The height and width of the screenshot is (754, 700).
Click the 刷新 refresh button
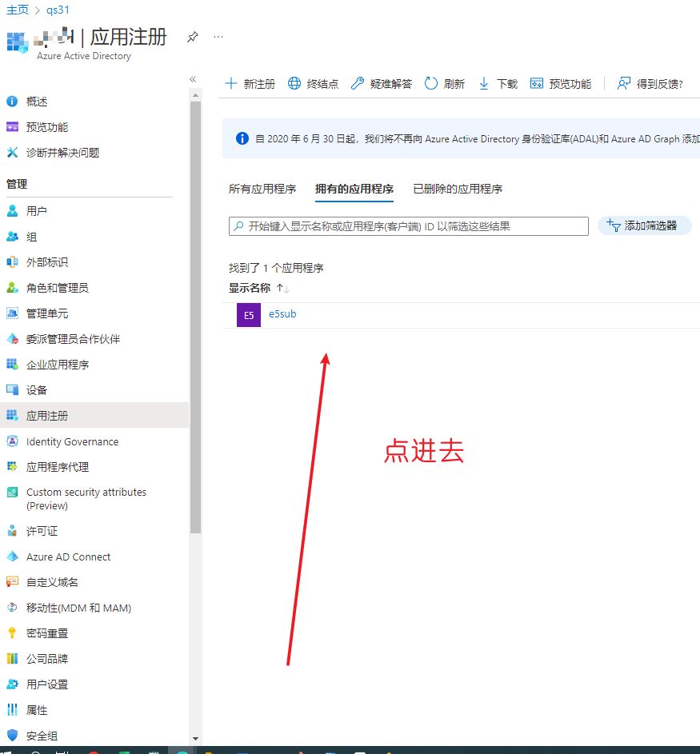tap(445, 84)
